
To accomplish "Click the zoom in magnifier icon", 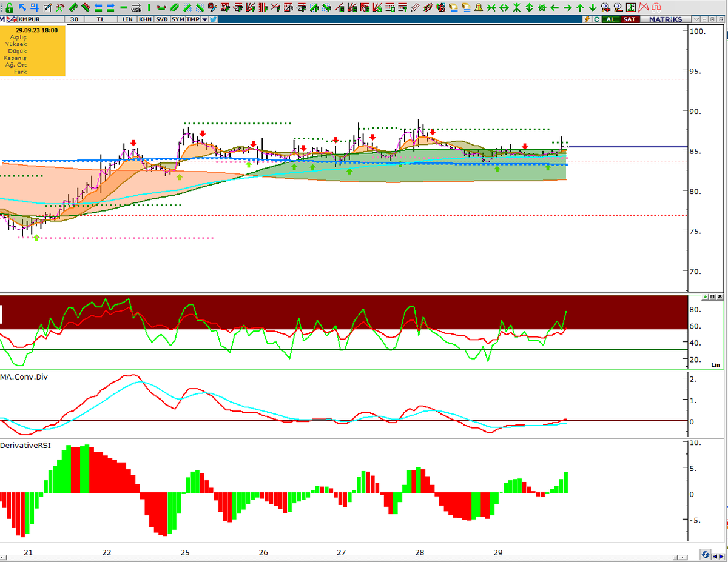I will point(605,8).
